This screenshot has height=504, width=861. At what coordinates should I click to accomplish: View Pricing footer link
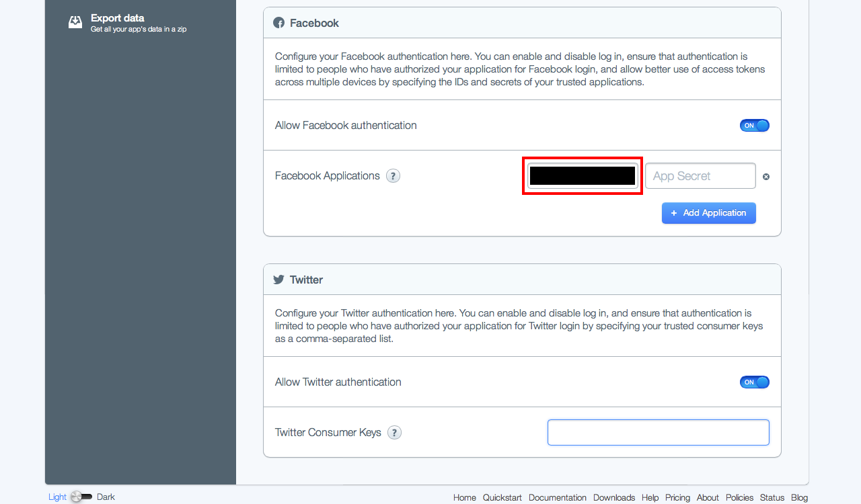tap(677, 498)
